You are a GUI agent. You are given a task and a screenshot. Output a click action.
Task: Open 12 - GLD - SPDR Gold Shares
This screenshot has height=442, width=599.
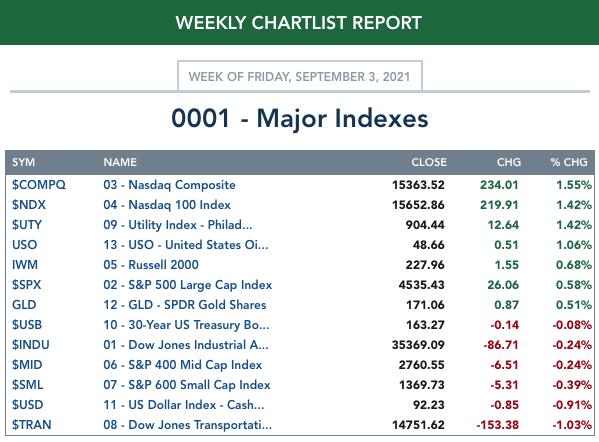(185, 305)
